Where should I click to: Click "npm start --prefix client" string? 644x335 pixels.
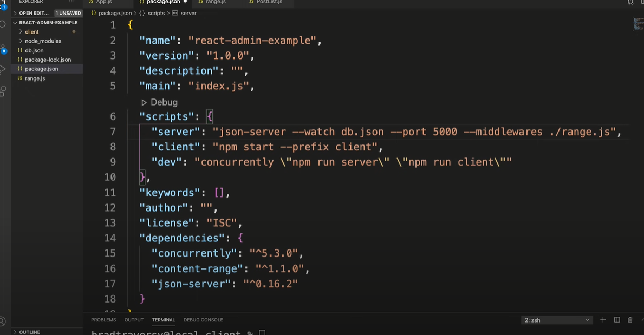(x=295, y=147)
